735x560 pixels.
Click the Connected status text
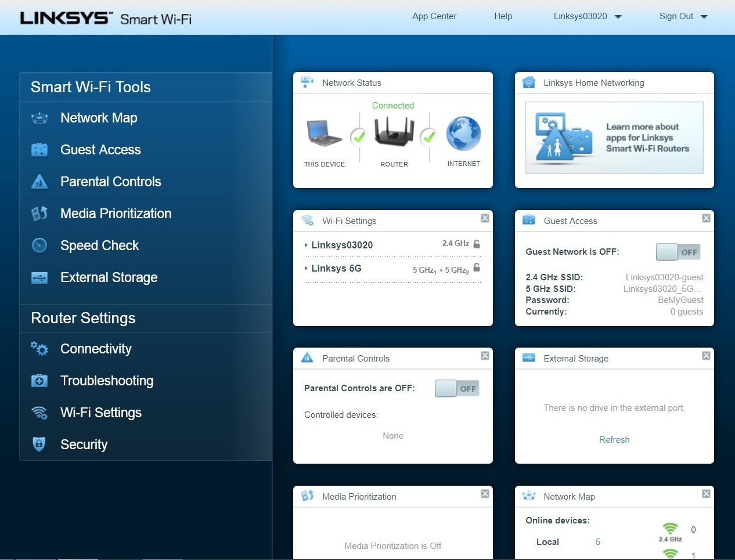[393, 106]
